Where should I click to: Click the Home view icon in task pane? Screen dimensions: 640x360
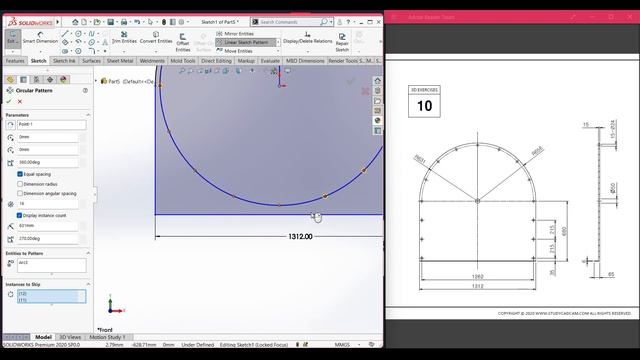pyautogui.click(x=378, y=80)
